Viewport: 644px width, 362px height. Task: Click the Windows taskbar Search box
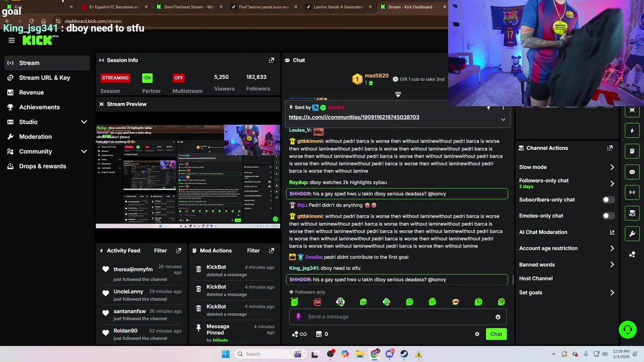click(270, 354)
